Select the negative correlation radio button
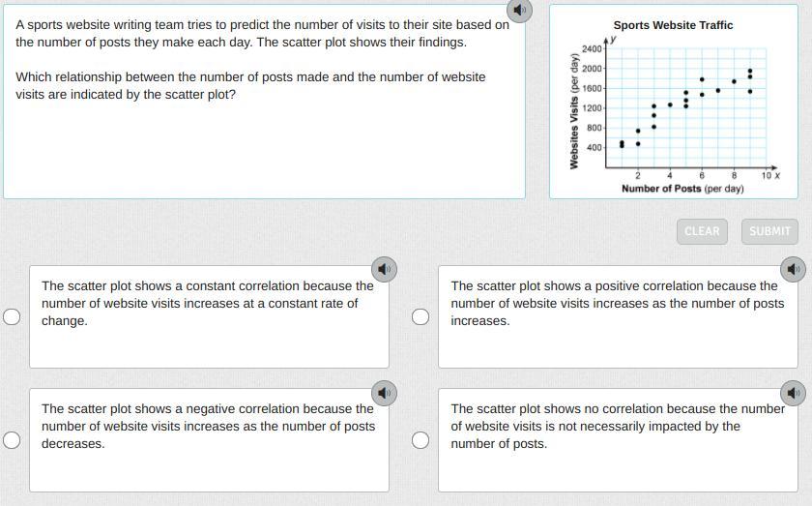The image size is (812, 506). click(12, 440)
